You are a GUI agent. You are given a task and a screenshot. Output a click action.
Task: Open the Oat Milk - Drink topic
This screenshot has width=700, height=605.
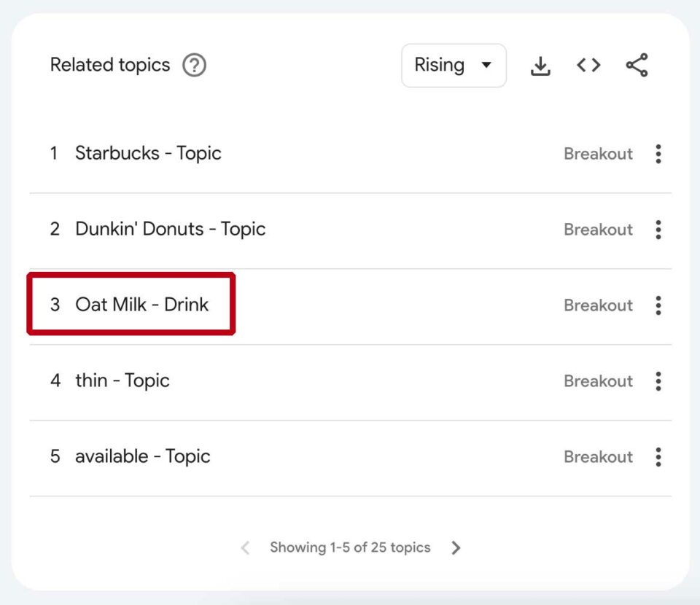tap(141, 305)
